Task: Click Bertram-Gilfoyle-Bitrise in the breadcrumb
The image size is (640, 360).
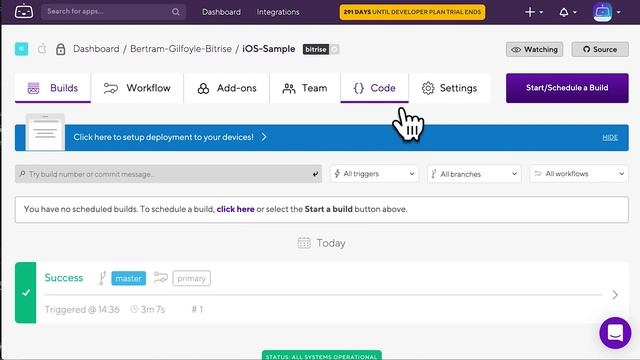Action: 181,49
